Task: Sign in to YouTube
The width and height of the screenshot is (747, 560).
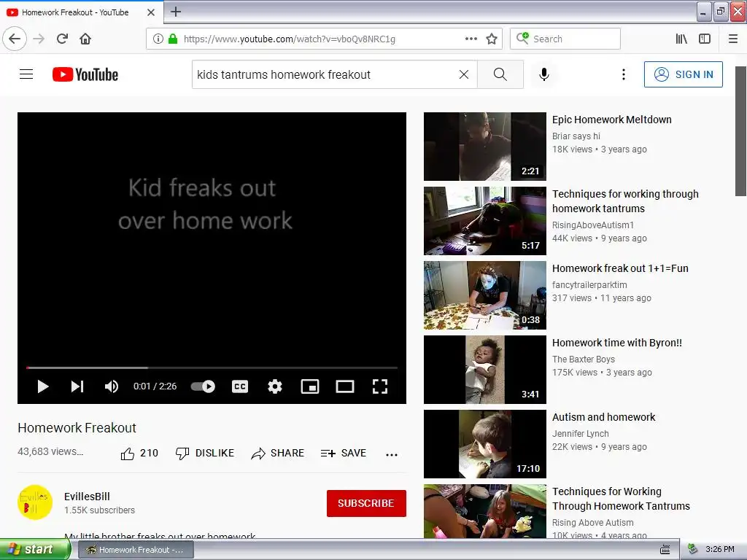Action: pyautogui.click(x=683, y=74)
